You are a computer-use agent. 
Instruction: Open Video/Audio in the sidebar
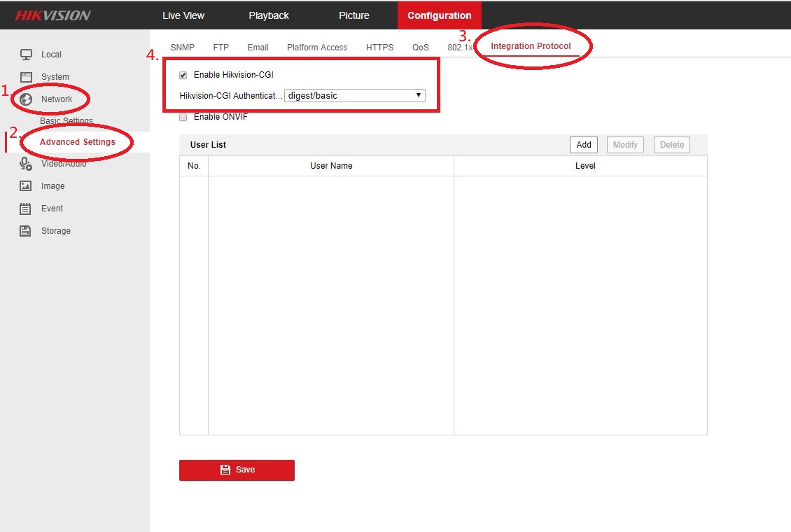pos(64,164)
